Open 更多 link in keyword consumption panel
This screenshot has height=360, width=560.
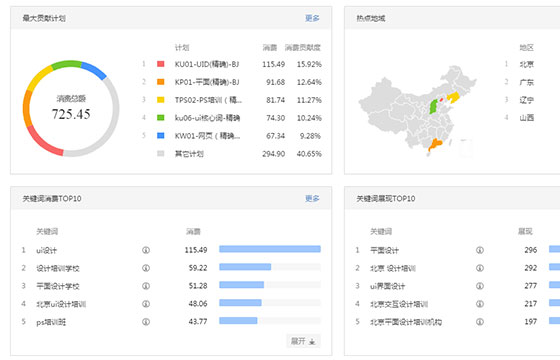pyautogui.click(x=312, y=198)
